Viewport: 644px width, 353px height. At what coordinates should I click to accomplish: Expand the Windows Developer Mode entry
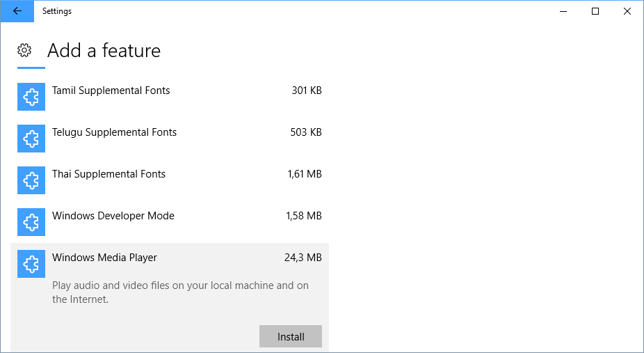pos(113,216)
